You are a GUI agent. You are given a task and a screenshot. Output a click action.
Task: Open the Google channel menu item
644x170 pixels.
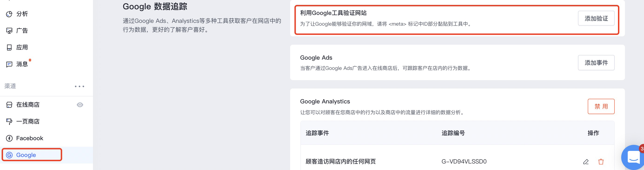coord(26,155)
